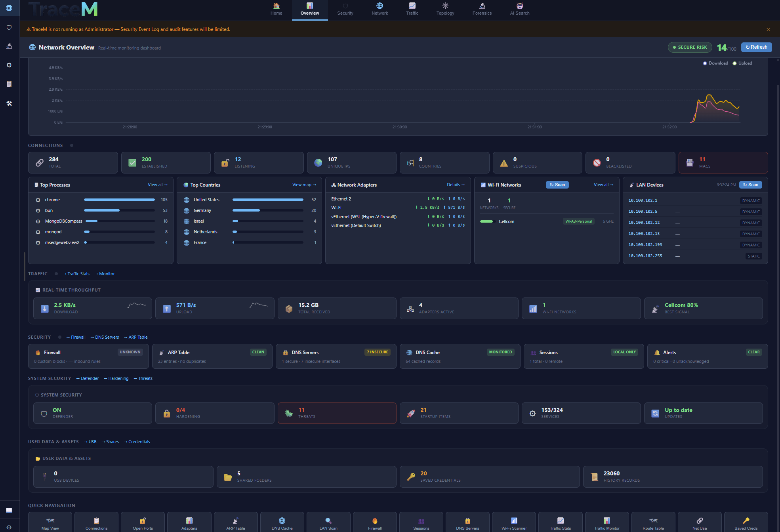Click the shield icon in the left sidebar
This screenshot has width=780, height=532.
pos(9,27)
